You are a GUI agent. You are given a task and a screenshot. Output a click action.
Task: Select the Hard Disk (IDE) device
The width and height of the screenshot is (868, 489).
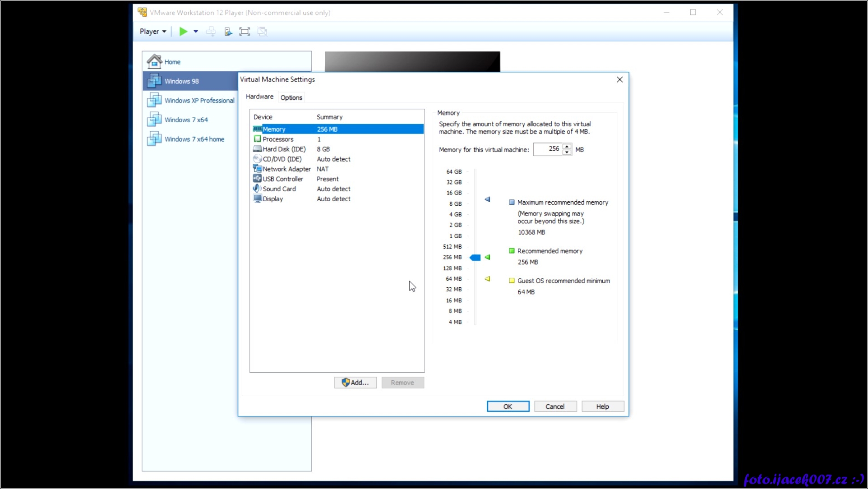[284, 149]
